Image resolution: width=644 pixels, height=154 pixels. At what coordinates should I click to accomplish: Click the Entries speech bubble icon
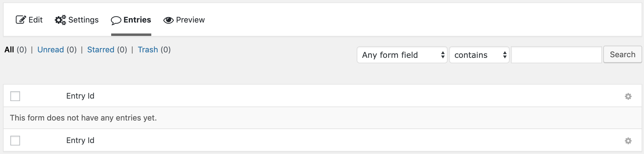point(116,20)
